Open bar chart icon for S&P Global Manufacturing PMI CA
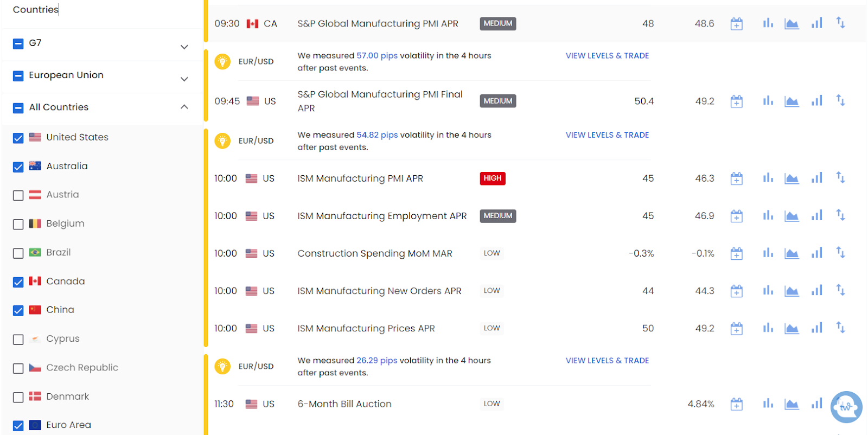Screen dimensions: 868x435 click(x=768, y=23)
